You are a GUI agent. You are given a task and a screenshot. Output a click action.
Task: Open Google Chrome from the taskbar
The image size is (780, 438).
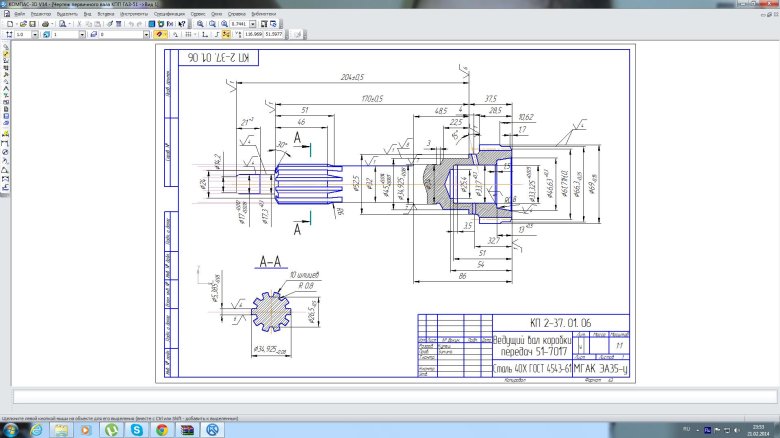pyautogui.click(x=162, y=429)
